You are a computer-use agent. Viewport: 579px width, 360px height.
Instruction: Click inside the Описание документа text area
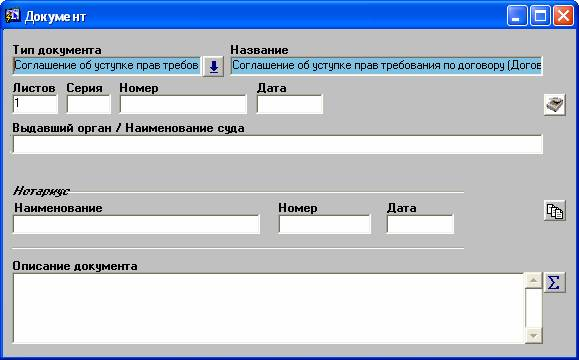pyautogui.click(x=268, y=308)
